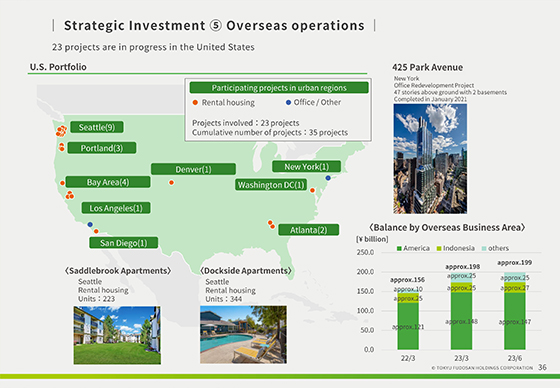Click the Denver(1) label
Viewport: 560px width, 388px height.
[x=193, y=169]
